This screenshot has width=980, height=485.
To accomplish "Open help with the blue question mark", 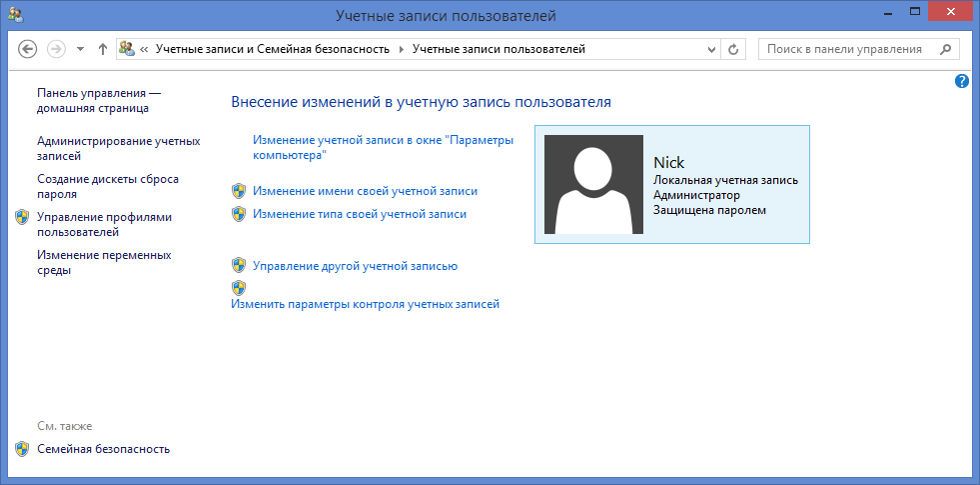I will coord(962,81).
